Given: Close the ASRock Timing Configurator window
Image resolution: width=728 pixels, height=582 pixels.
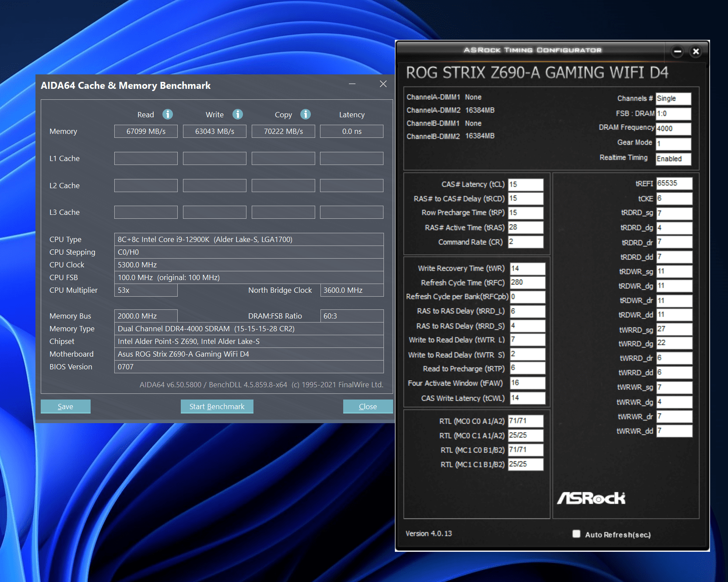Looking at the screenshot, I should 696,52.
